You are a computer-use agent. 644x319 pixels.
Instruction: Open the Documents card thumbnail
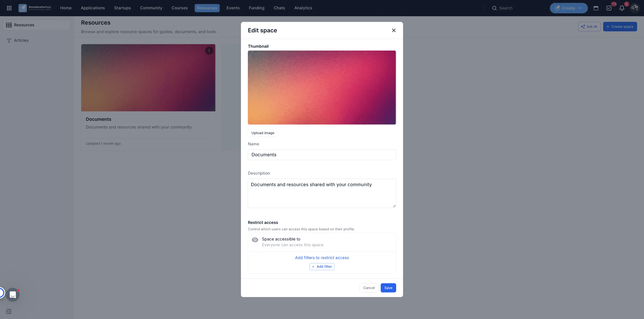click(x=148, y=78)
